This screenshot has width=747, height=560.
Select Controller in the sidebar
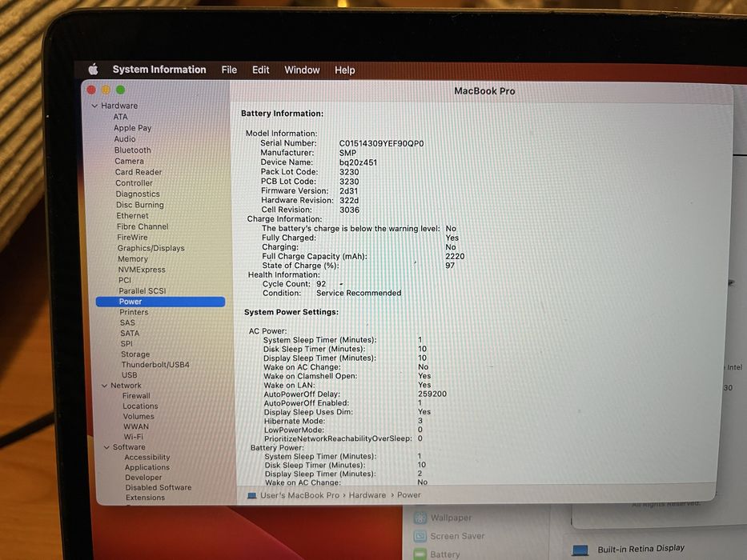134,183
